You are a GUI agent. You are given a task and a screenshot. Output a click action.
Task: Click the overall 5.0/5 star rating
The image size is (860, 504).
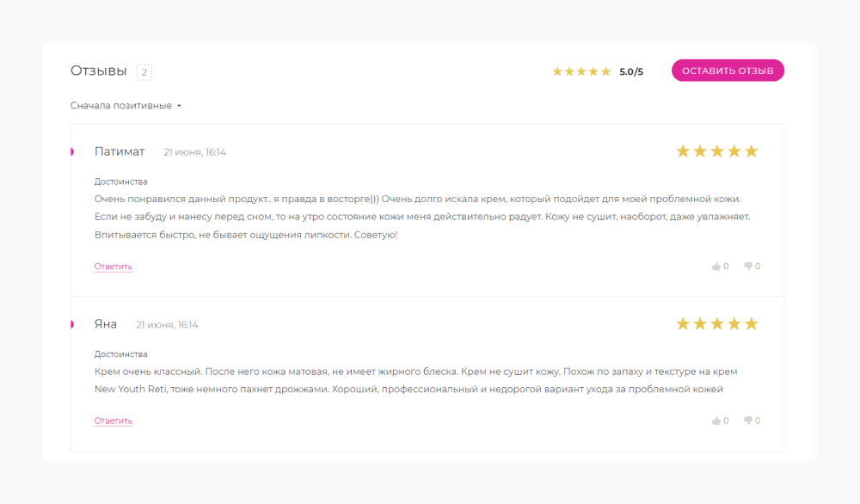581,71
